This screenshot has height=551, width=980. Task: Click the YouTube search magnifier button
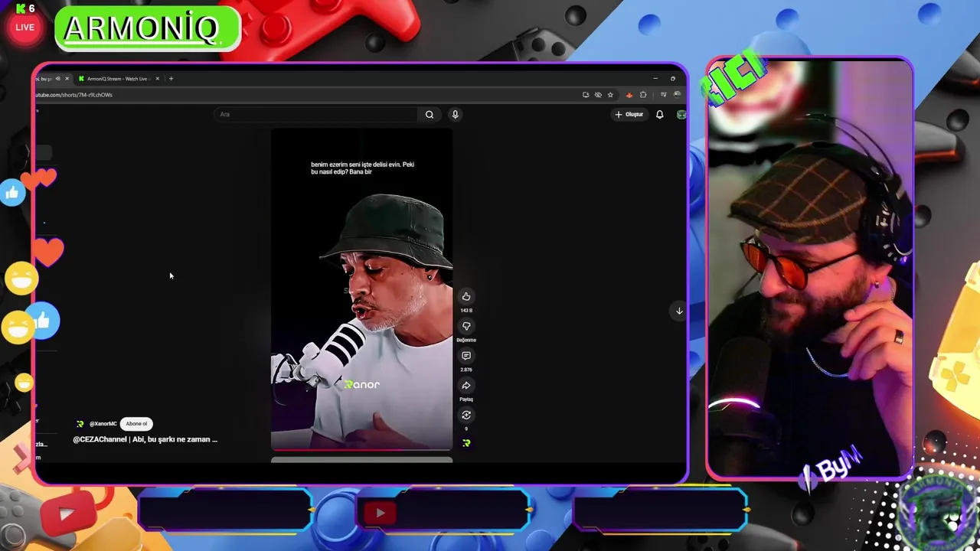(430, 114)
